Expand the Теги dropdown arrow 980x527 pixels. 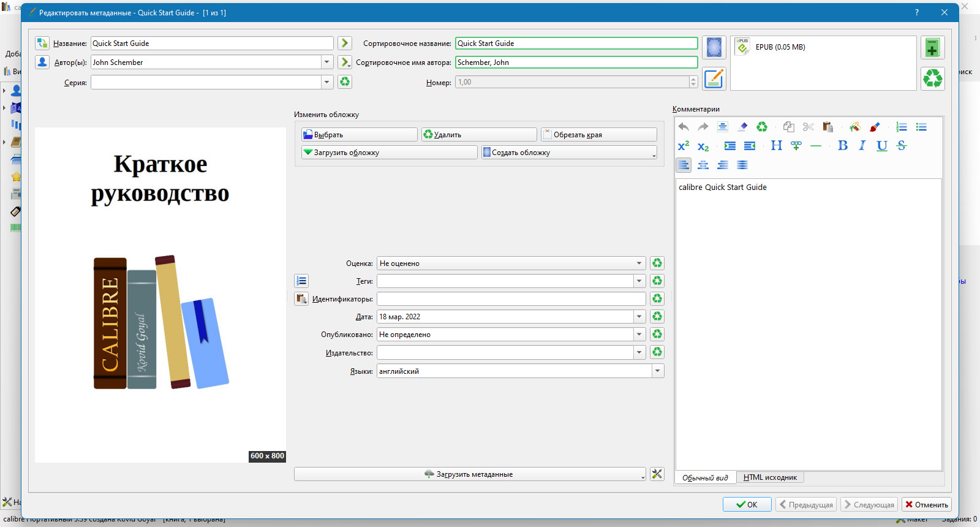click(x=639, y=281)
